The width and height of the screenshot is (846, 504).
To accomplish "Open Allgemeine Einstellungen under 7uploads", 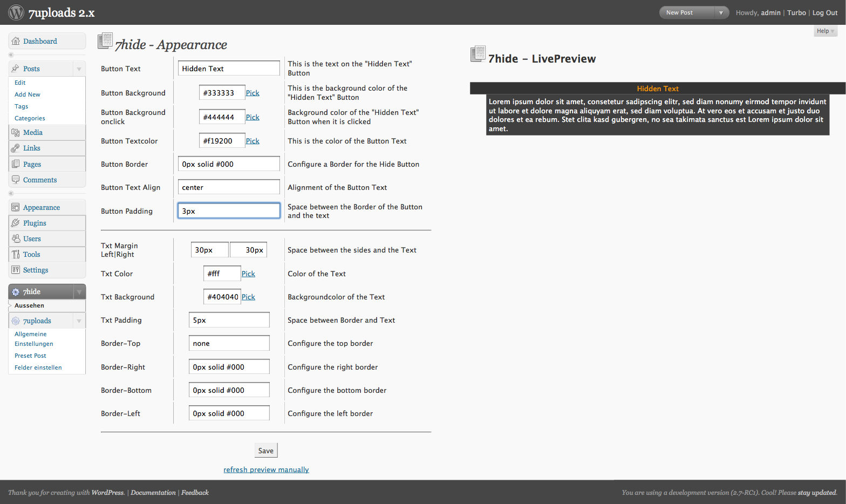I will click(x=34, y=339).
